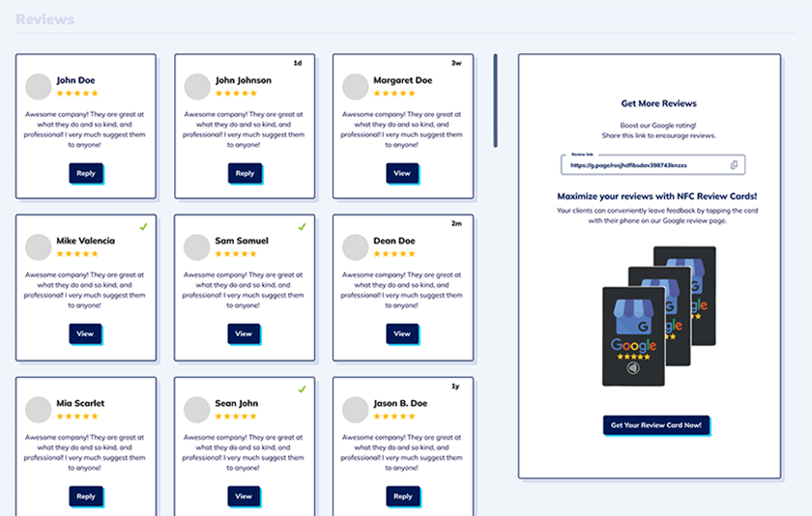
Task: Click John Doe's avatar circle
Action: 38,87
